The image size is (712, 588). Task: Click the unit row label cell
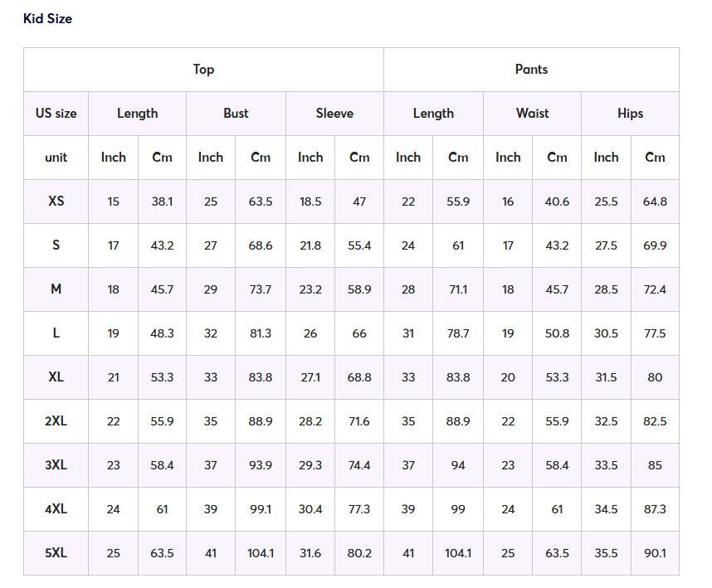(56, 158)
